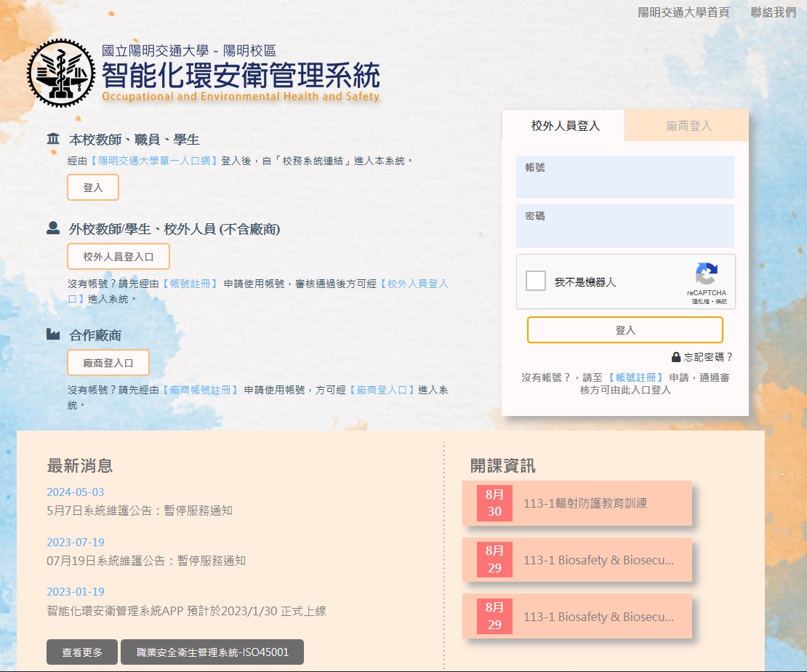Click the 登入 button under 本校教師

click(x=93, y=188)
